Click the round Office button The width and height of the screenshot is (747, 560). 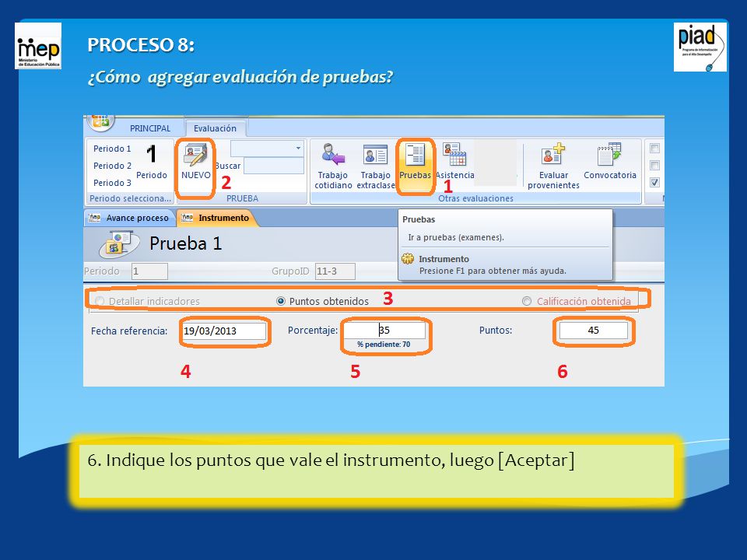(100, 122)
